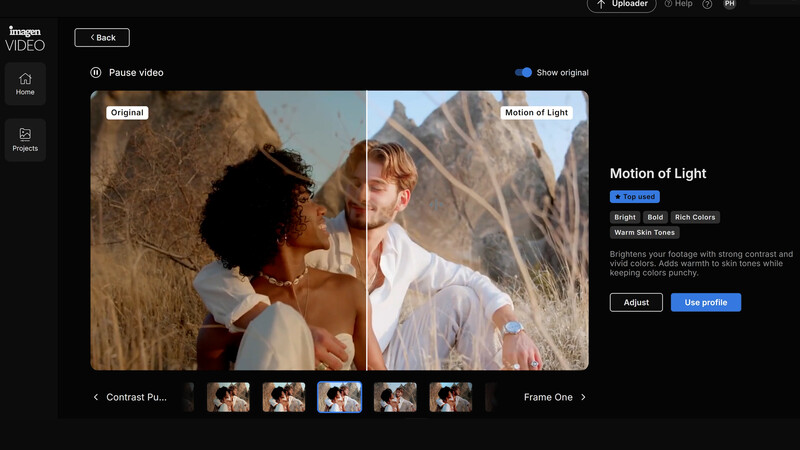Click the Bold tag
Image resolution: width=800 pixels, height=450 pixels.
point(655,217)
